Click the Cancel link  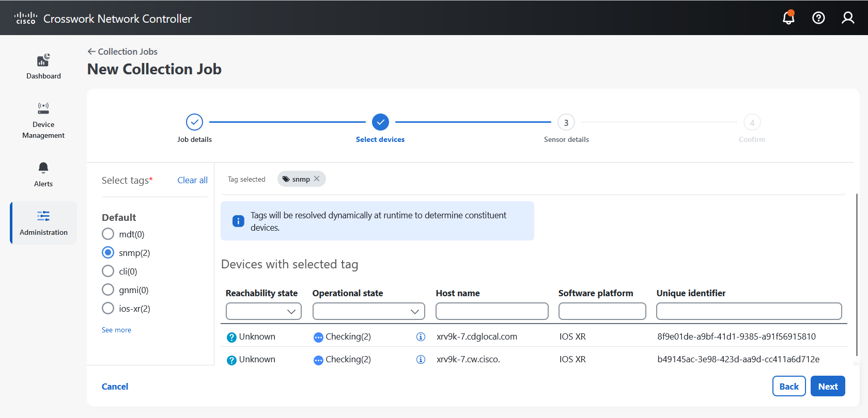tap(115, 387)
